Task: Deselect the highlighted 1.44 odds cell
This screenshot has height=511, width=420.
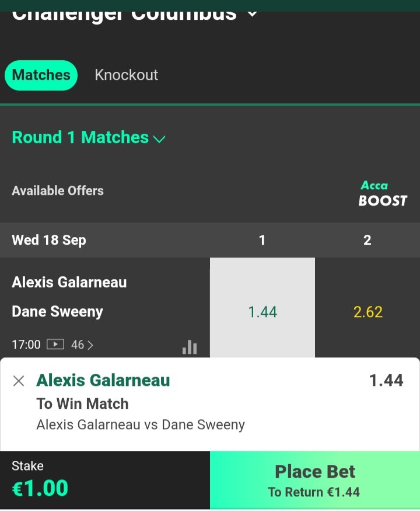Action: [x=262, y=312]
